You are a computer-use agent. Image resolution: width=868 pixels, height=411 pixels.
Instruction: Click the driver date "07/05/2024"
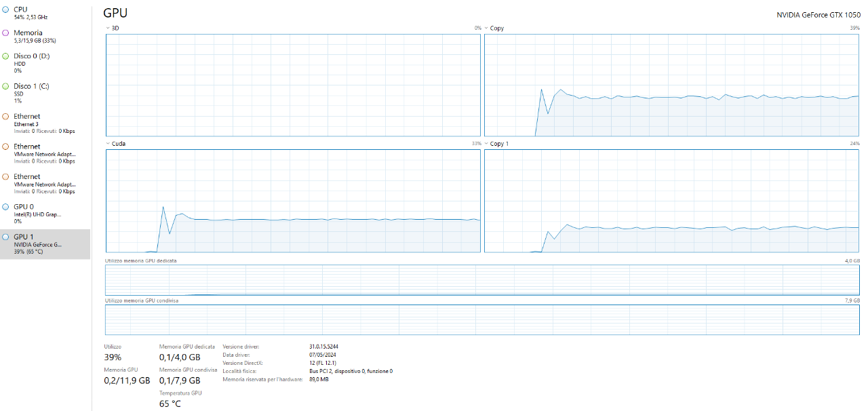322,355
